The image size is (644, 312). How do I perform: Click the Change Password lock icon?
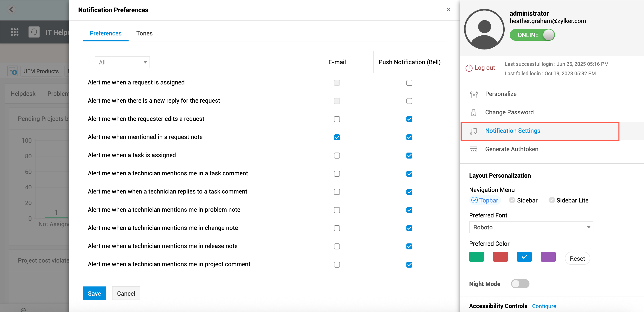[473, 113]
